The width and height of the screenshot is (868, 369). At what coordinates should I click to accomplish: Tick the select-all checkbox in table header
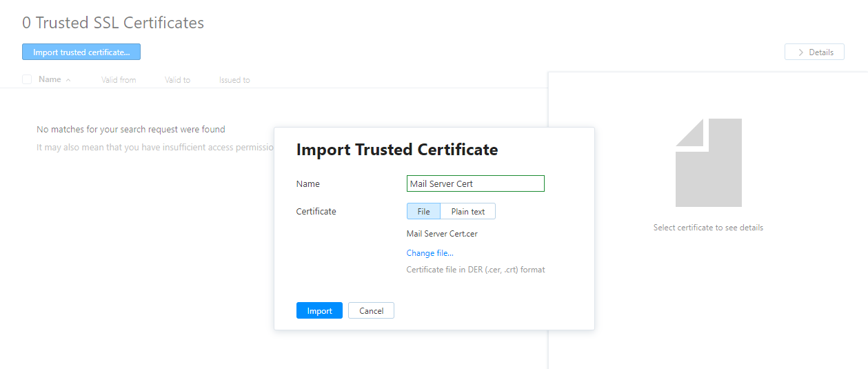click(x=27, y=79)
